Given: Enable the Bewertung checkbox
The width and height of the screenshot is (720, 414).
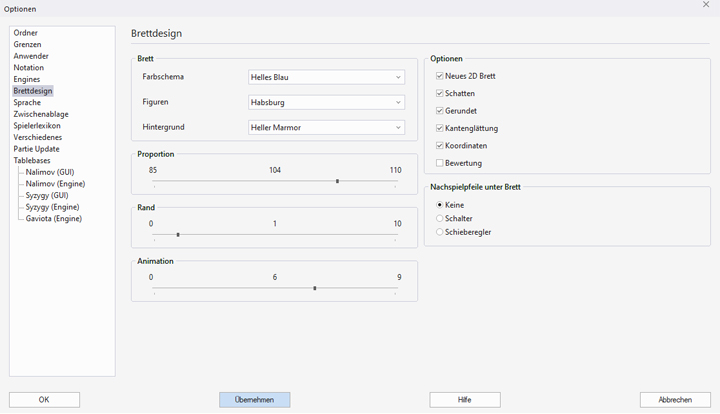Looking at the screenshot, I should (440, 163).
